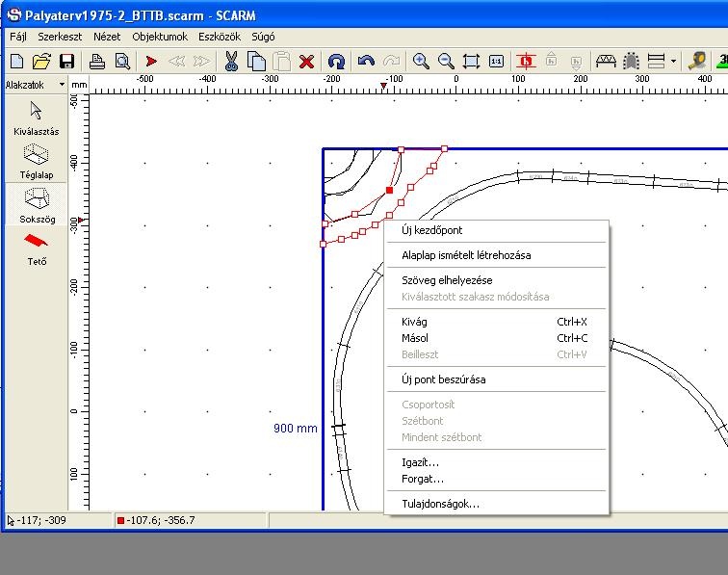The image size is (728, 575).
Task: Delete the selection with the red X icon
Action: click(x=306, y=62)
